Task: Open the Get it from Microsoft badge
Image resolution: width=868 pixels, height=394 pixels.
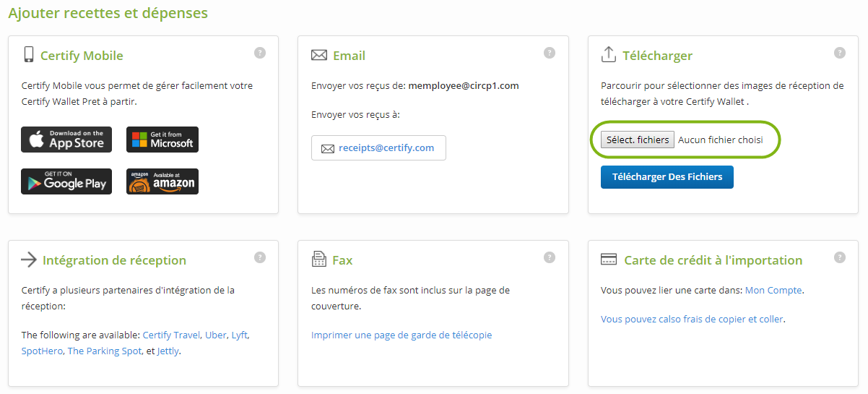Action: point(162,140)
